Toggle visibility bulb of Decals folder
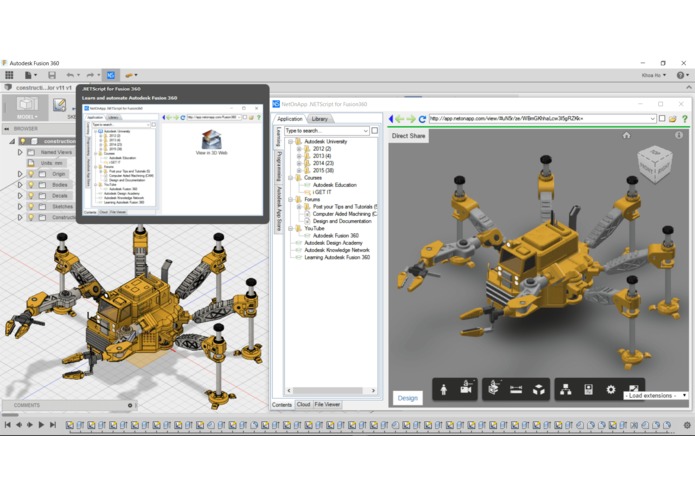 click(x=31, y=195)
